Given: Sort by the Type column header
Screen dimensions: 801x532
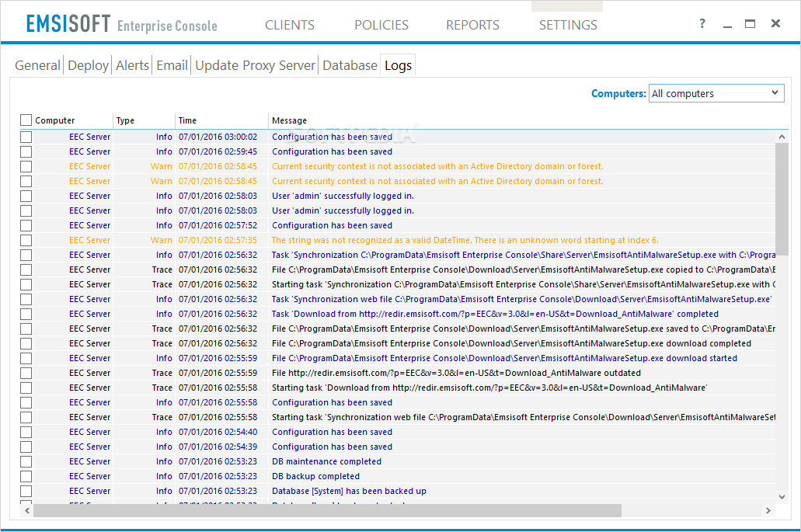Looking at the screenshot, I should pos(125,120).
